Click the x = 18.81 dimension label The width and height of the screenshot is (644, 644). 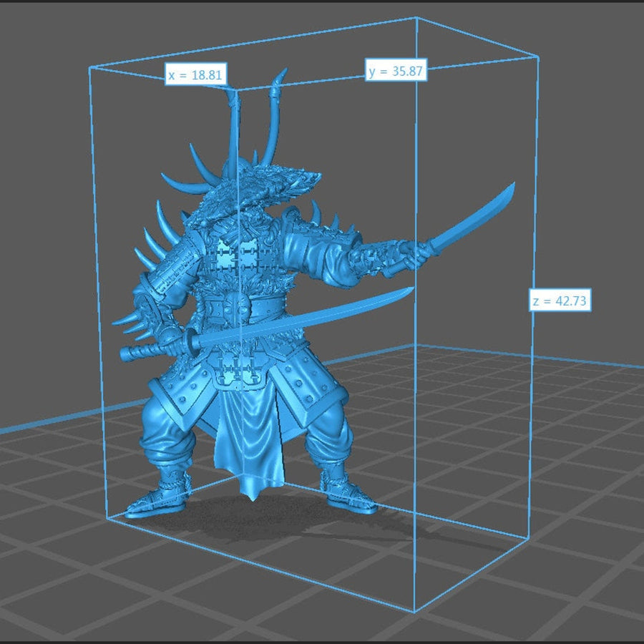point(197,74)
